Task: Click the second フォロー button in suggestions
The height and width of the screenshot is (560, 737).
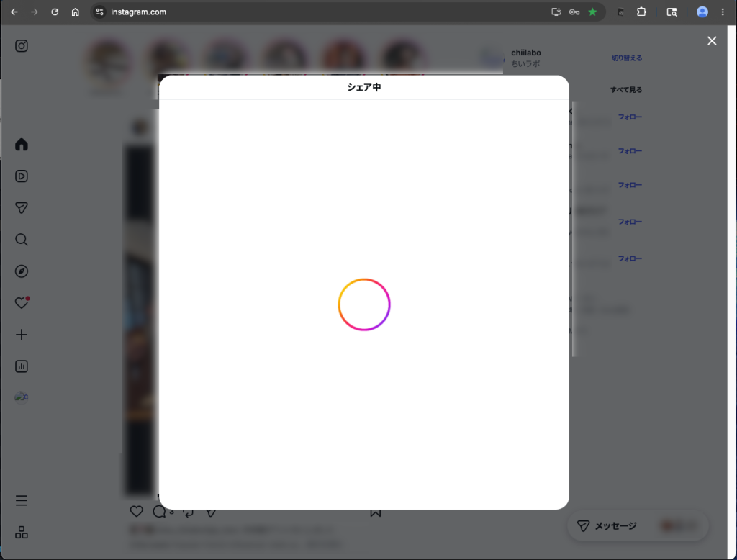Action: coord(630,150)
